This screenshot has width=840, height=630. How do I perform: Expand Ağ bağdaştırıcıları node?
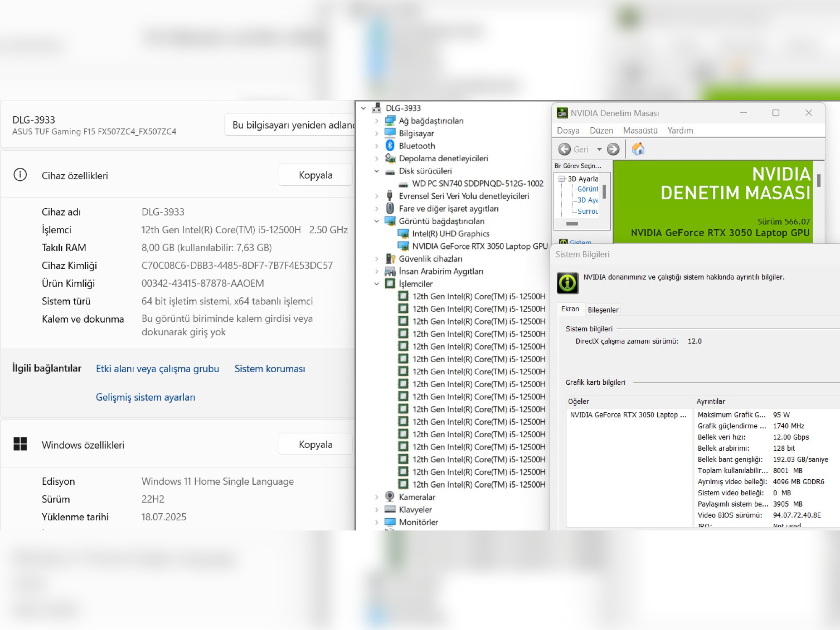pyautogui.click(x=376, y=121)
